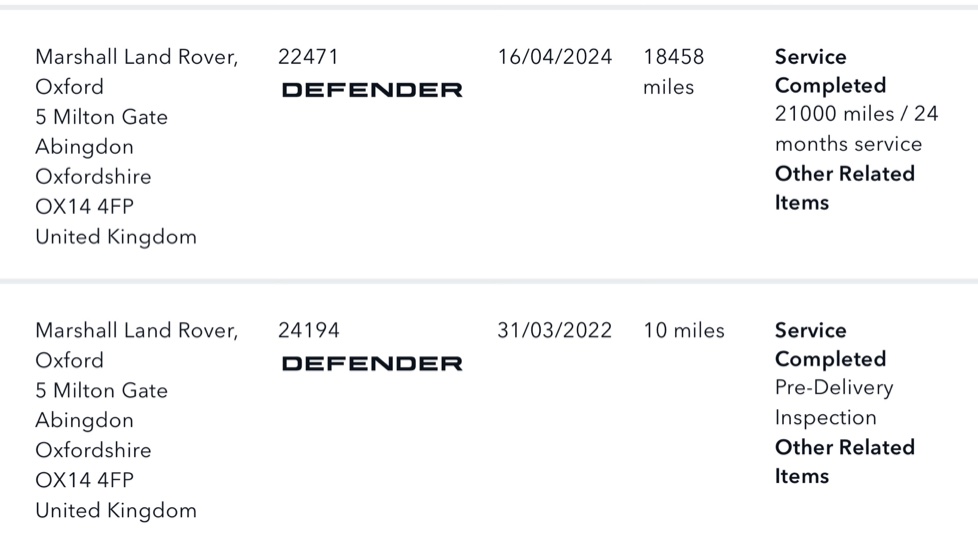
Task: Select the Pre-Delivery Inspection description
Action: [833, 402]
